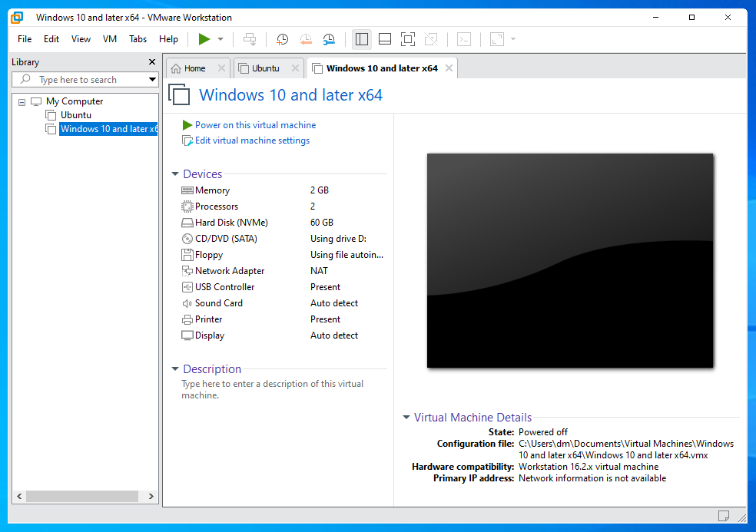Screen dimensions: 756x532
Task: Click the stretch guest toolbar icon
Action: (497, 39)
